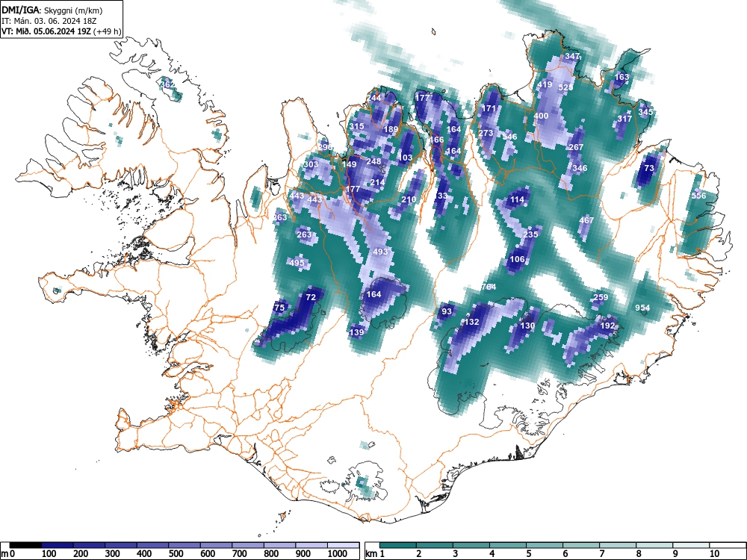This screenshot has height=560, width=747.
Task: Click the 130 visibility value
Action: pyautogui.click(x=527, y=326)
